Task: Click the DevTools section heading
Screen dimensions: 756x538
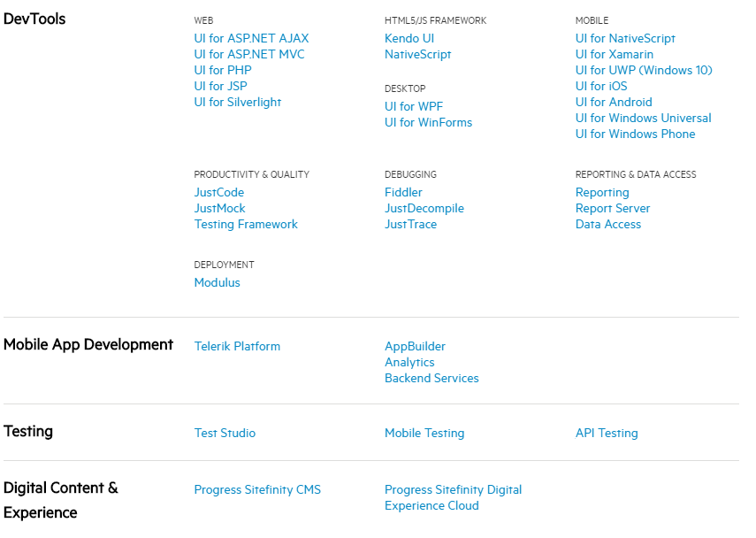Action: [34, 19]
